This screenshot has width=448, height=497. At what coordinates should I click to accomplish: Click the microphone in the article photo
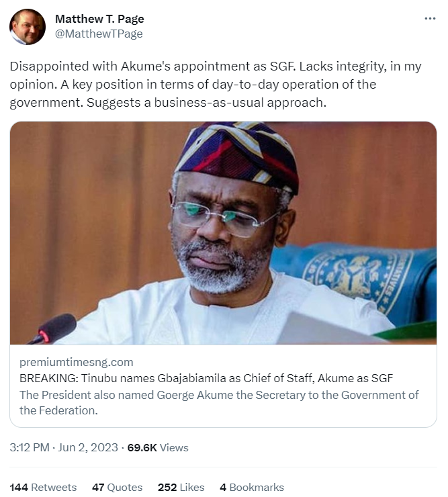[54, 328]
